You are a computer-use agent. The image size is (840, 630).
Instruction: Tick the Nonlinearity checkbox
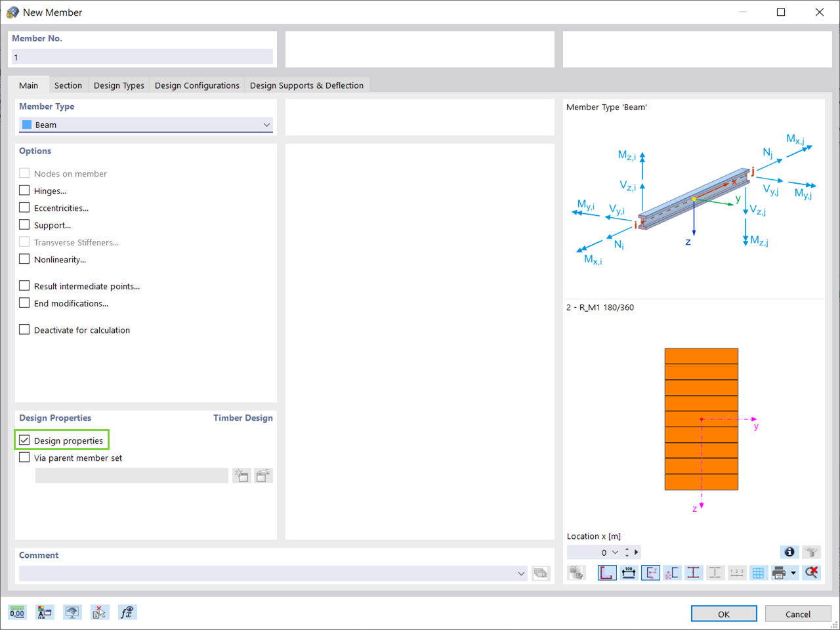pyautogui.click(x=24, y=259)
